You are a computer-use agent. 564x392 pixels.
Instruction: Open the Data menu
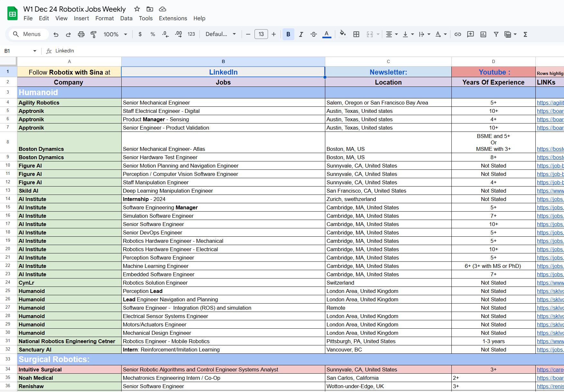pos(126,18)
